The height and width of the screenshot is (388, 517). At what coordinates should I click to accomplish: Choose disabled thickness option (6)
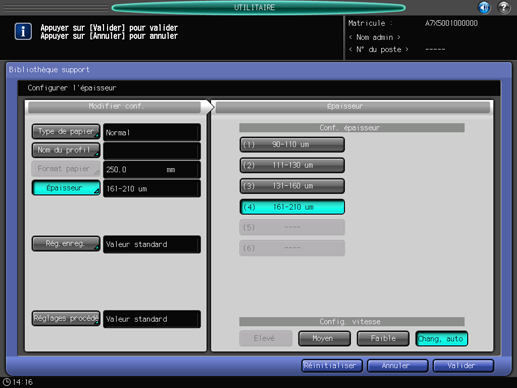(x=292, y=248)
